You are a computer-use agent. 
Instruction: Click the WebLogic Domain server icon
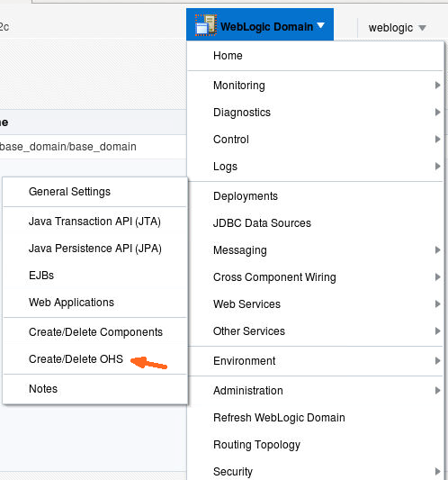click(206, 25)
